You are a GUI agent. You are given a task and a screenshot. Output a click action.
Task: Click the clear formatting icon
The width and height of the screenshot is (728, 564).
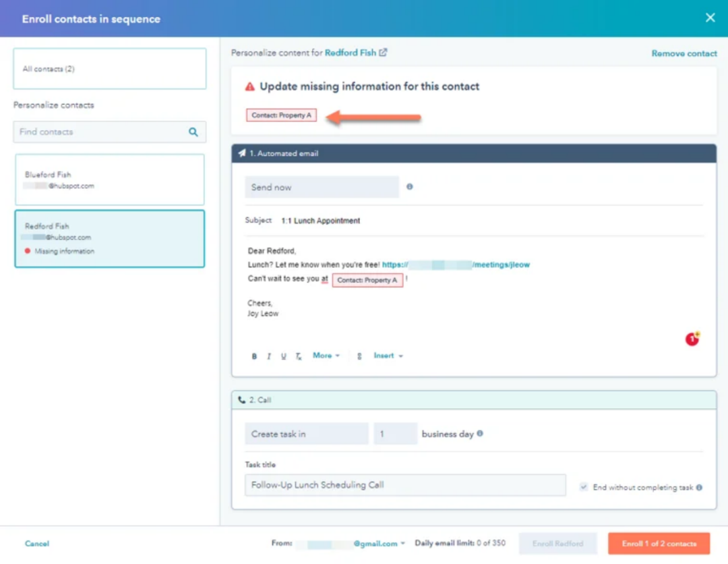tap(299, 356)
